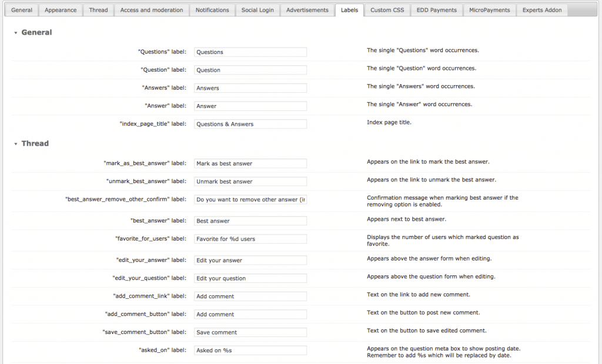Open the MicroPayments tab
Screen dimensions: 602x364
(x=489, y=9)
